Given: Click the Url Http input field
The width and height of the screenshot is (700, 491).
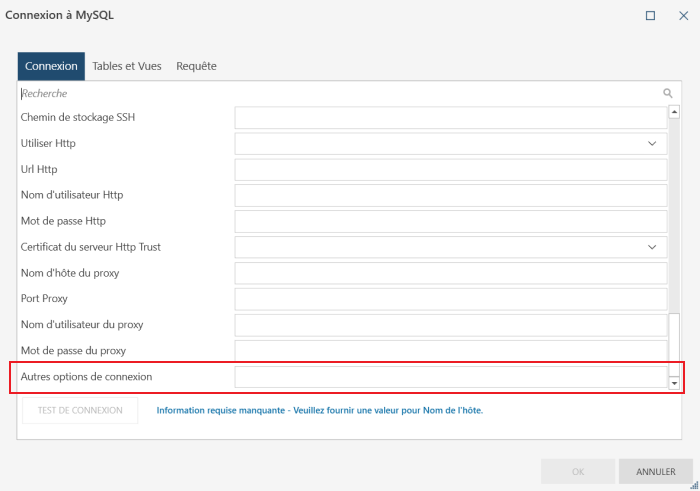Looking at the screenshot, I should (451, 170).
